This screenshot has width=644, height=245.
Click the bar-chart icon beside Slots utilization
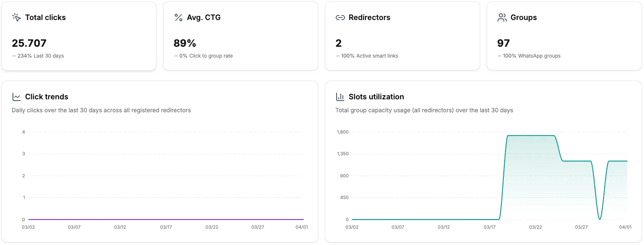point(340,96)
